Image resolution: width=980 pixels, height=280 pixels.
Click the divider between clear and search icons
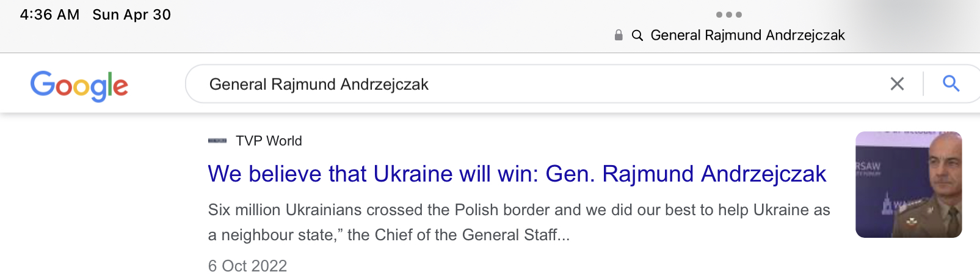(923, 84)
